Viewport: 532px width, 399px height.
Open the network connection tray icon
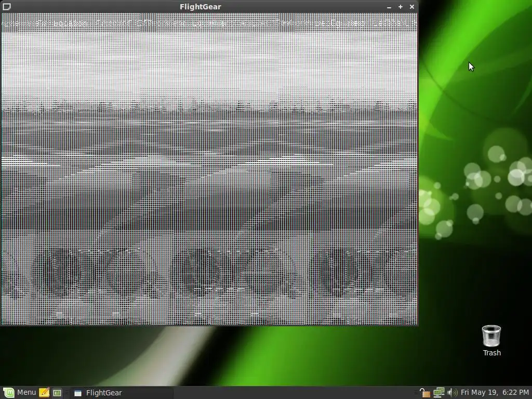coord(438,393)
